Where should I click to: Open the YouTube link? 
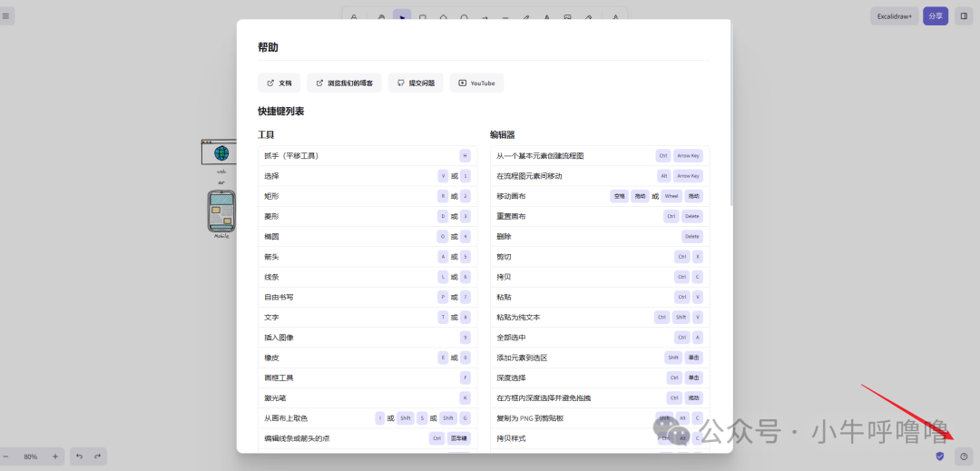(476, 83)
